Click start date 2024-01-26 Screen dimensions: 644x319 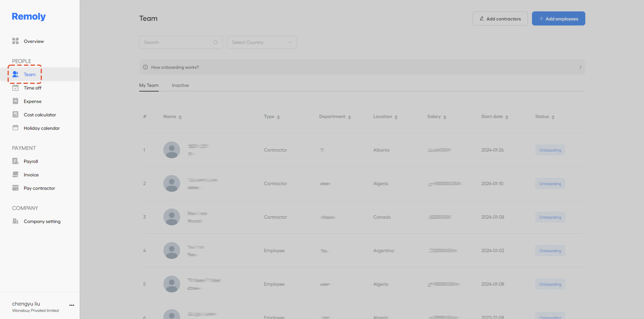coord(492,150)
